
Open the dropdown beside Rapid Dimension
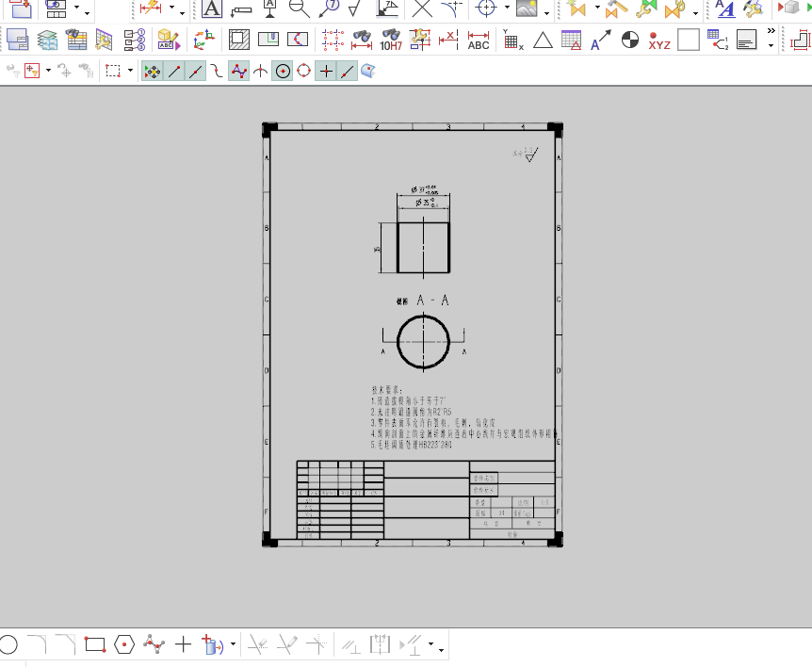(172, 8)
